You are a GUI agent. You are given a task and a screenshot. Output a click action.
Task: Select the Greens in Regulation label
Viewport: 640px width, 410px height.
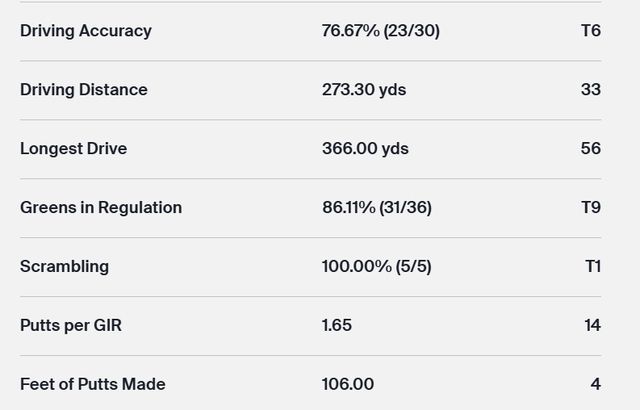pos(101,208)
